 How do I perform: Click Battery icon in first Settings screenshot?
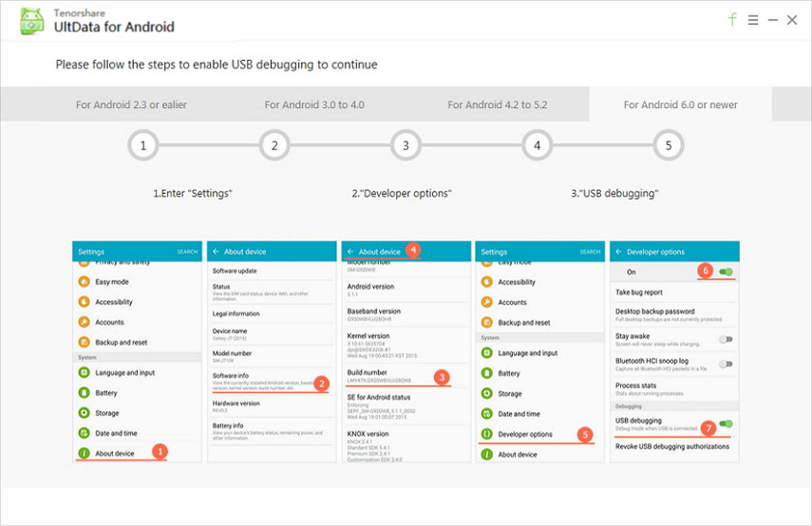pos(84,392)
